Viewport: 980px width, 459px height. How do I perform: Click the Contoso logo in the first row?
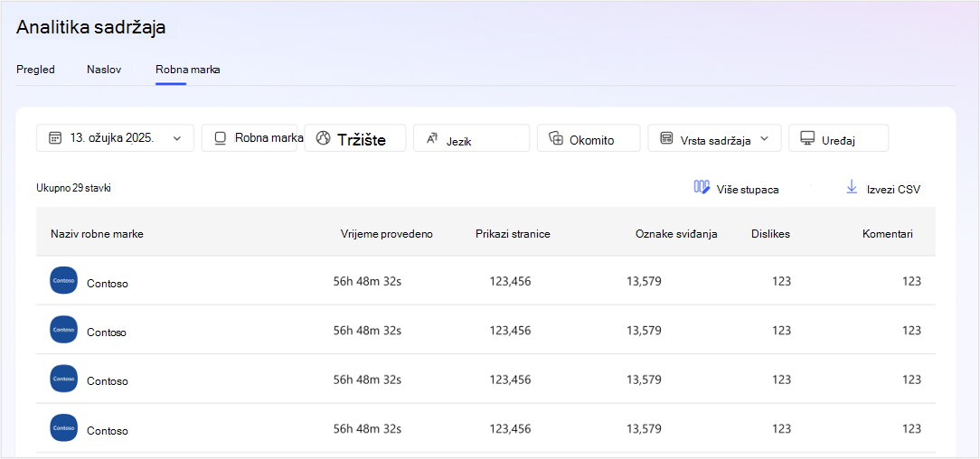(x=64, y=280)
